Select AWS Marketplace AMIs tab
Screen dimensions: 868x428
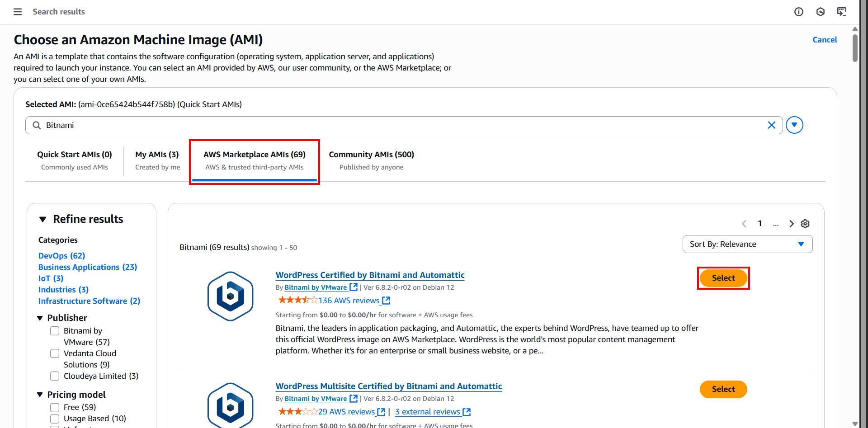pyautogui.click(x=255, y=162)
